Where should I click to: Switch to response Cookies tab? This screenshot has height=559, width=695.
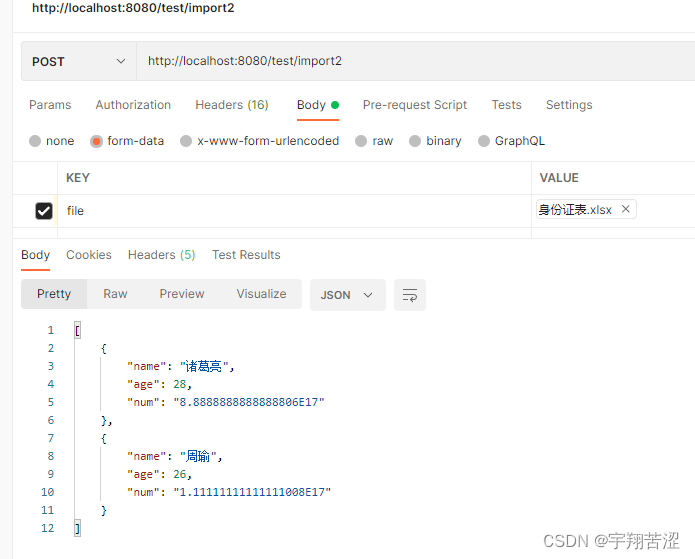click(x=89, y=255)
